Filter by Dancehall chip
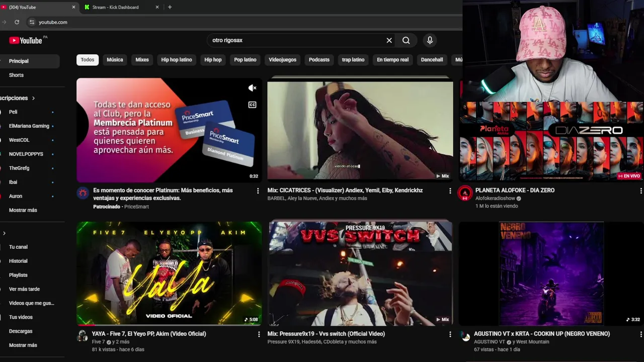 click(x=432, y=60)
